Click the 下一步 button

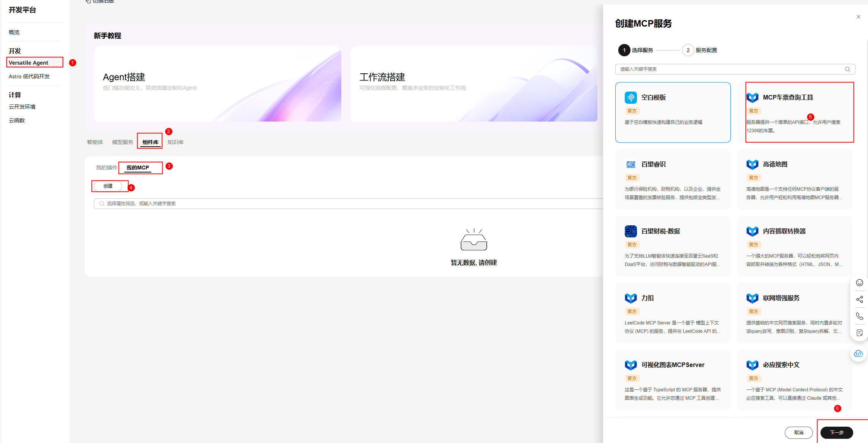click(836, 432)
